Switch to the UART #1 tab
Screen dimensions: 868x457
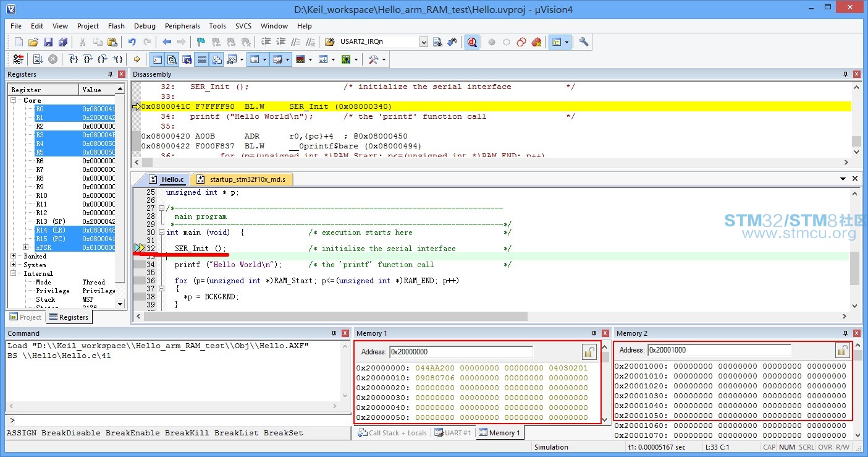point(452,433)
